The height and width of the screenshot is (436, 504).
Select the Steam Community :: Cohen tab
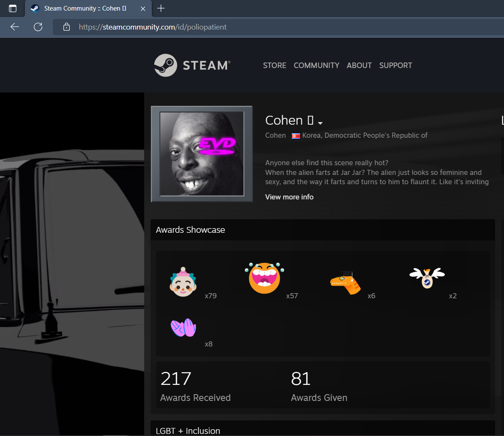click(x=88, y=8)
